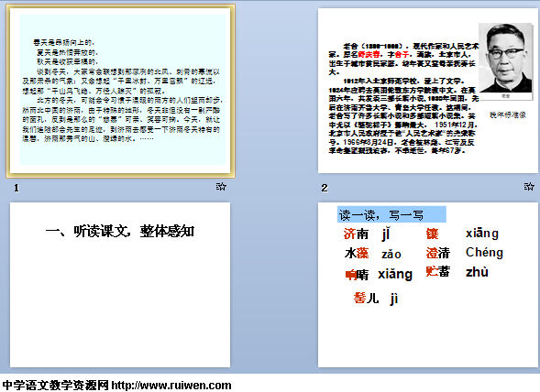540x392 pixels.
Task: Click the word 髻儿 on the pinyin slide
Action: (x=366, y=298)
